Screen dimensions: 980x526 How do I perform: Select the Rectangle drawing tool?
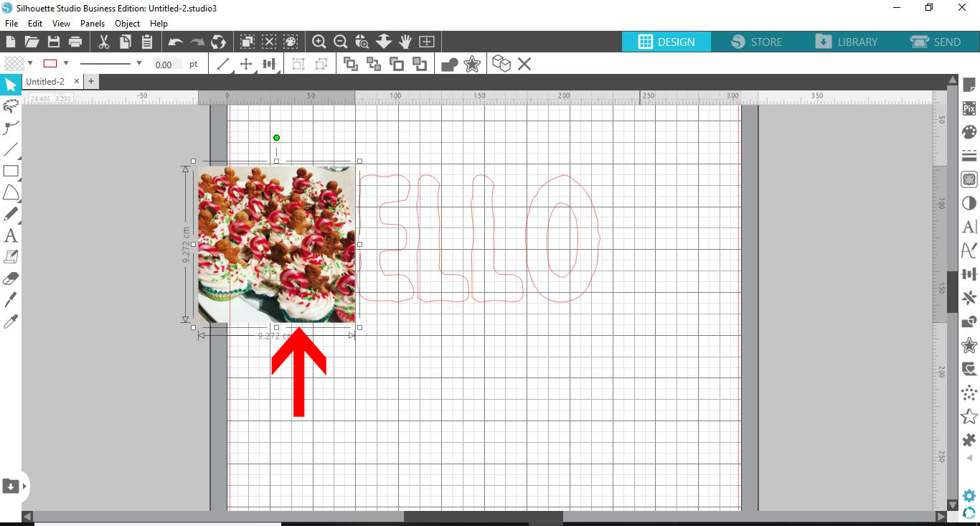(x=10, y=171)
